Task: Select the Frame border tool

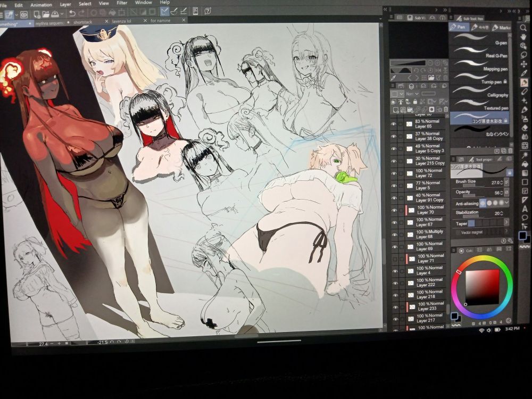Action: [525, 191]
